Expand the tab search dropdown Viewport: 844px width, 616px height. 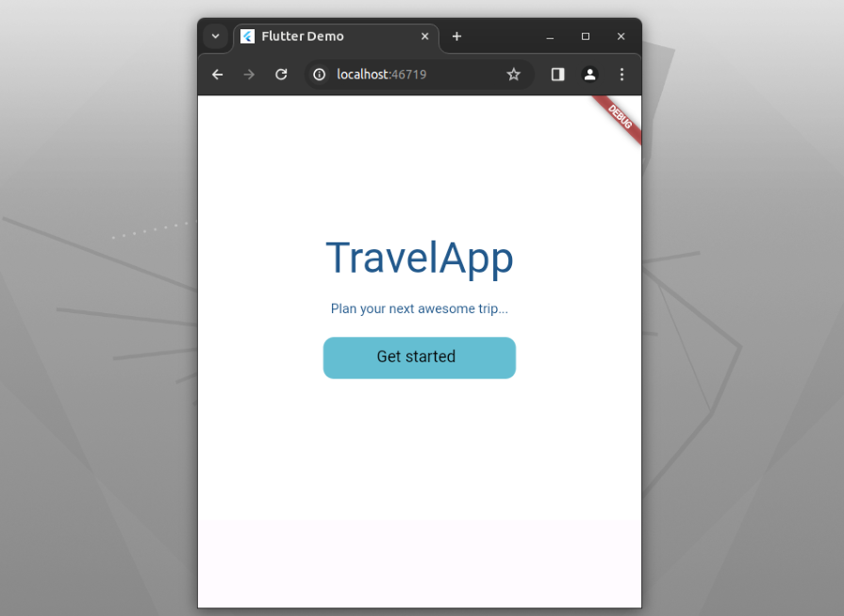coord(216,36)
